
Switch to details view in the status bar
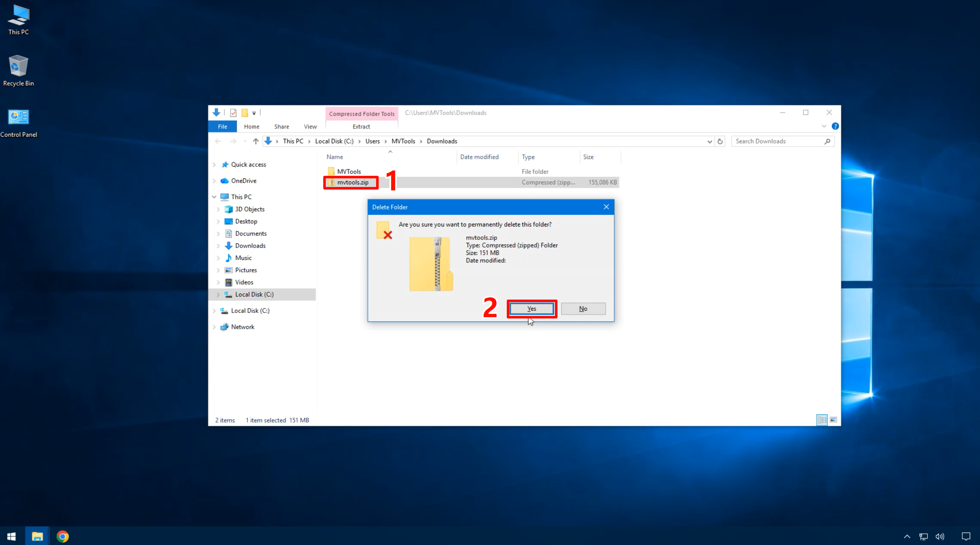tap(822, 420)
